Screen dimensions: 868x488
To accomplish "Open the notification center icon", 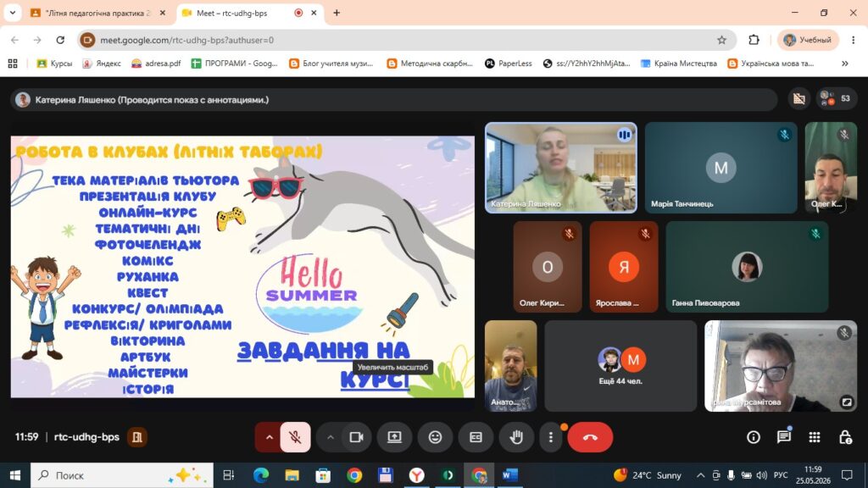I will pos(847,475).
